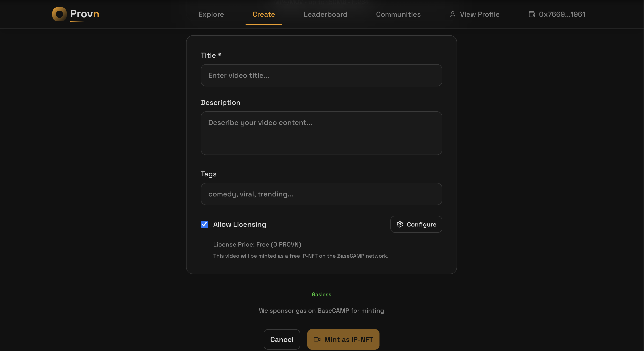This screenshot has width=644, height=351.
Task: Click the video camera icon on Mint button
Action: [317, 339]
